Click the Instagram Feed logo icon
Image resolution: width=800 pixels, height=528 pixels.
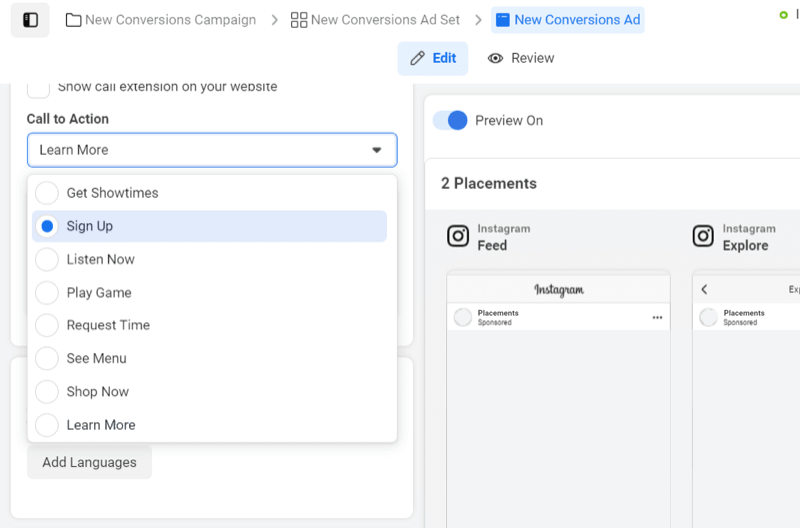(458, 237)
